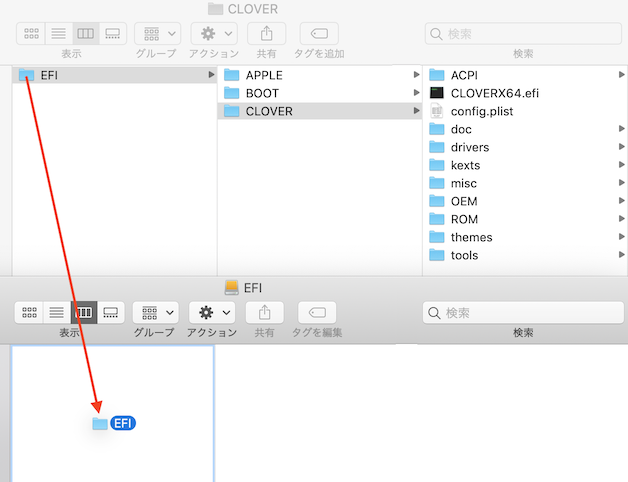This screenshot has height=482, width=628.
Task: Open Action gear menu in EFI window
Action: (212, 313)
